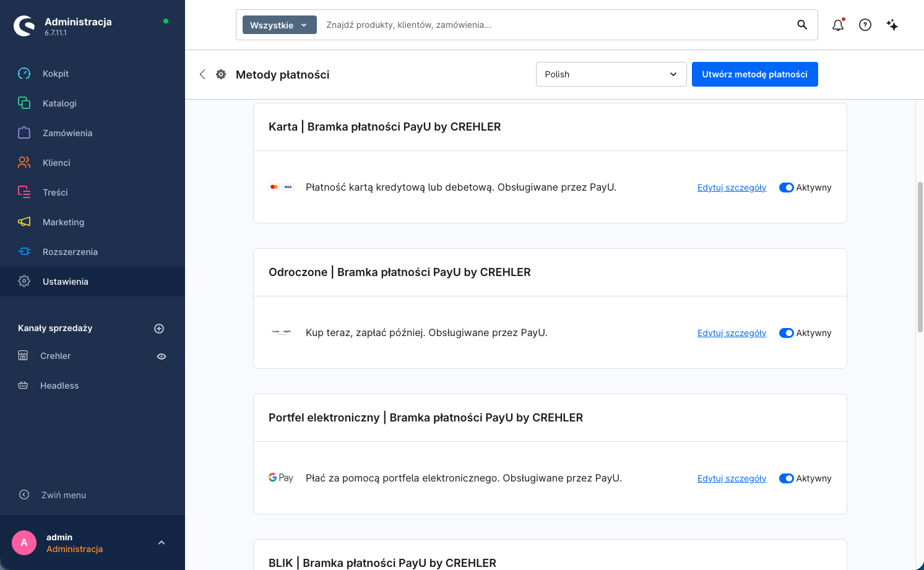This screenshot has width=924, height=570.
Task: Open Kokpit dashboard icon
Action: [x=24, y=74]
